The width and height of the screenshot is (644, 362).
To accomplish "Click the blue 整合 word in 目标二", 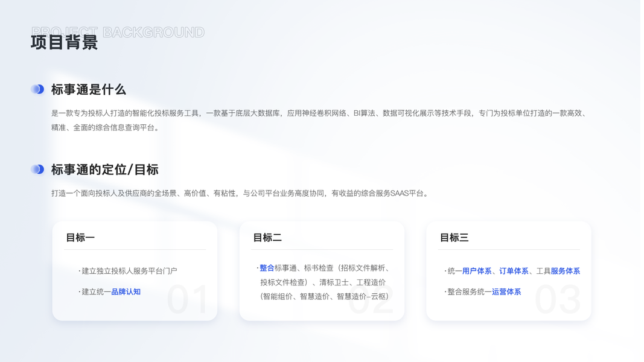I will (267, 268).
